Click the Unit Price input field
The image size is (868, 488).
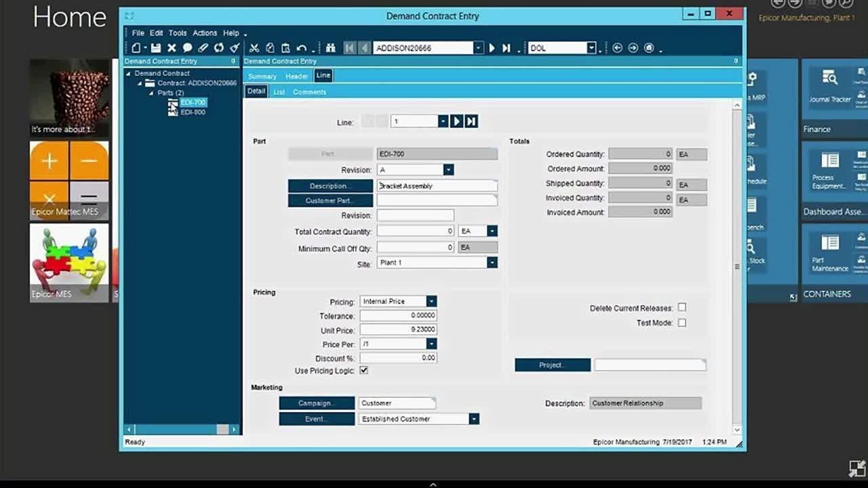pos(398,330)
